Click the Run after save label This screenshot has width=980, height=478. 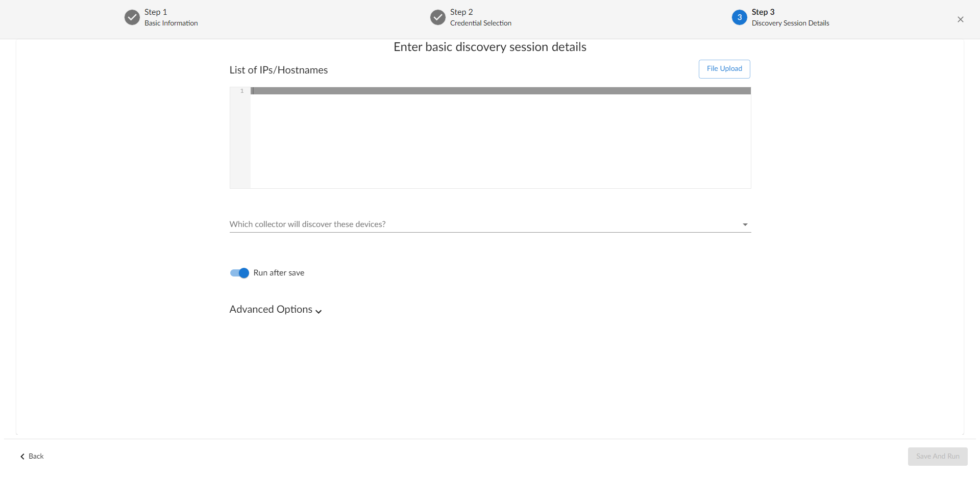tap(279, 273)
